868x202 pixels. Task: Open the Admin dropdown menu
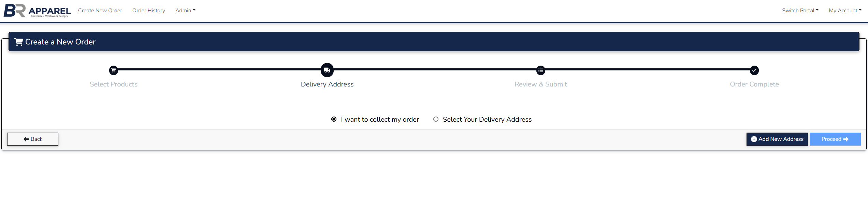point(185,11)
